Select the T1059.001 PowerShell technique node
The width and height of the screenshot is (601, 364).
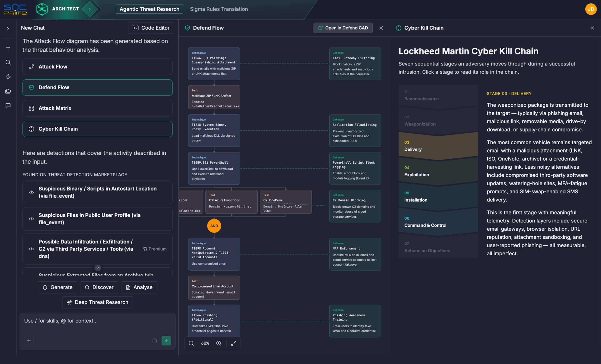tap(214, 168)
